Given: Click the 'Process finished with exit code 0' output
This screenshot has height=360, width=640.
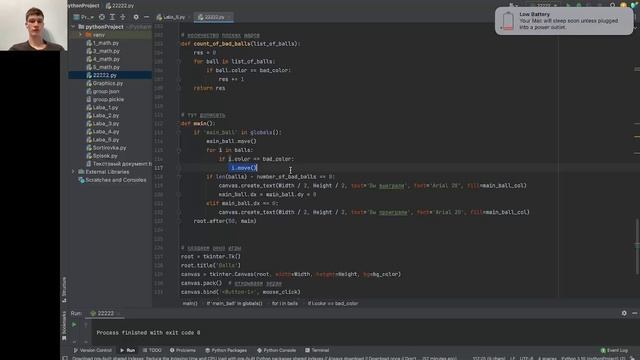Looking at the screenshot, I should (x=148, y=333).
